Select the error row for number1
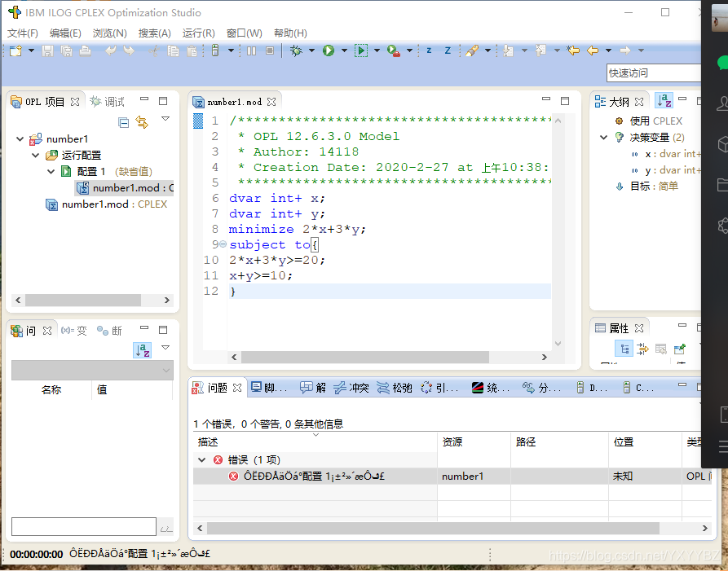 click(x=452, y=477)
